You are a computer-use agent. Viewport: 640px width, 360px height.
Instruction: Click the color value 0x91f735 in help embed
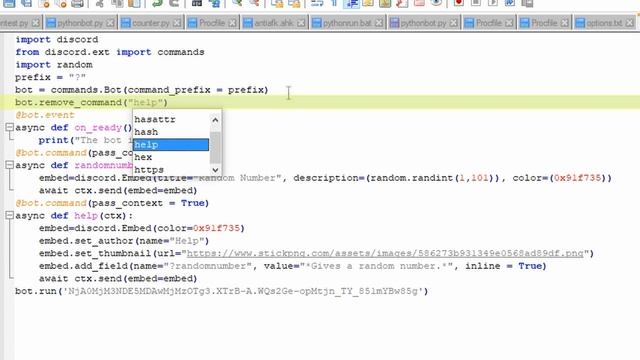pyautogui.click(x=216, y=228)
